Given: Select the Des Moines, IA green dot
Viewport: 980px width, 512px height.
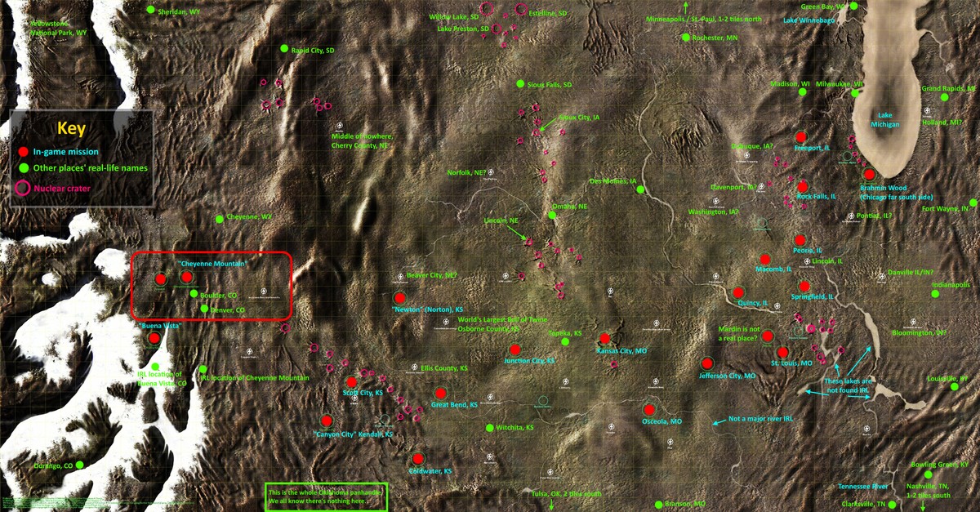Looking at the screenshot, I should point(641,189).
